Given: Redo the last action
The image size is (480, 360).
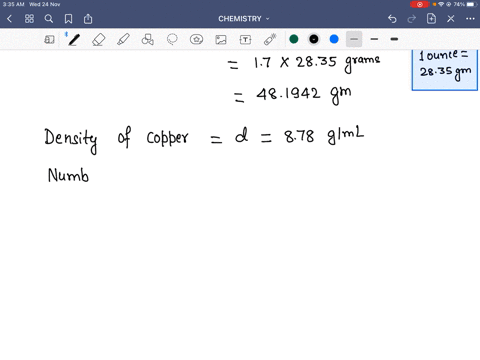Looking at the screenshot, I should (412, 19).
